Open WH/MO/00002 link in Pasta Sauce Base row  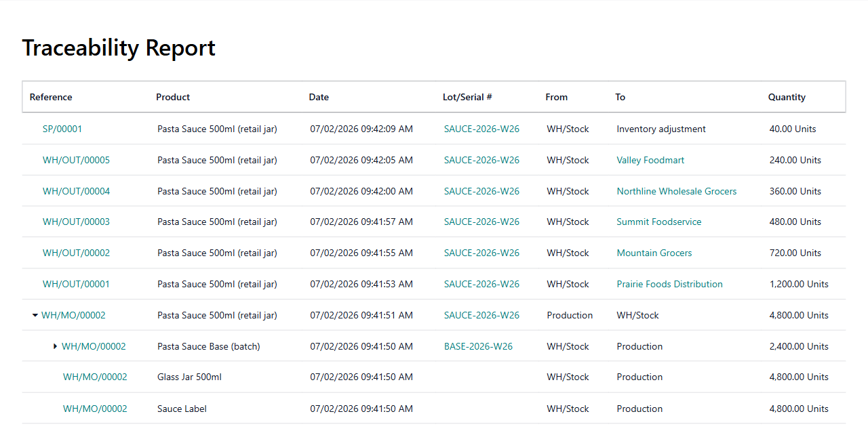click(x=94, y=346)
